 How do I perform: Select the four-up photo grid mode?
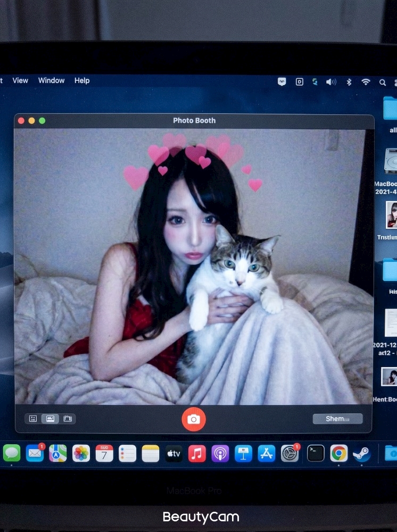[x=33, y=419]
